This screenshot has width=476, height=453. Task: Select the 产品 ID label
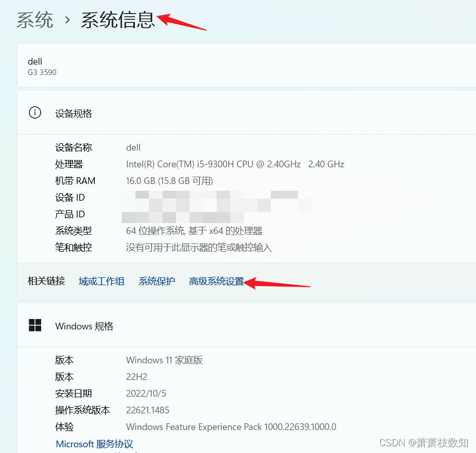(x=70, y=214)
